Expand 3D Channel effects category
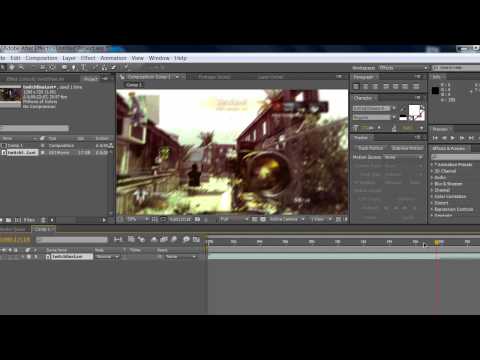This screenshot has width=480, height=360. 432,171
